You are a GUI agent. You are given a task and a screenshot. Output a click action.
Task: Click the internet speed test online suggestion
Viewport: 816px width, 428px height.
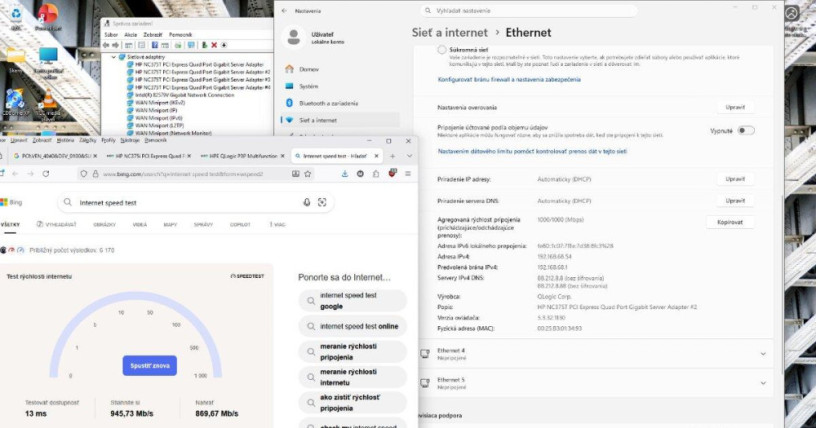coord(353,326)
